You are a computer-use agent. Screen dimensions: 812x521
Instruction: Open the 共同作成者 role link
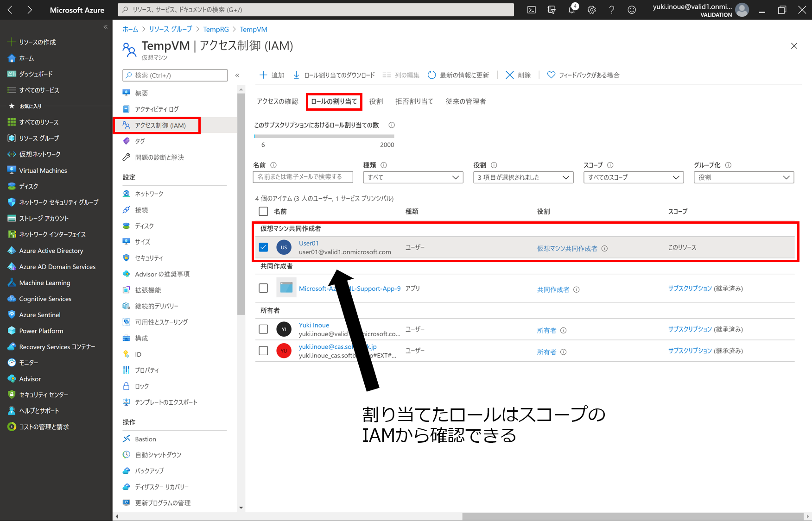[553, 290]
